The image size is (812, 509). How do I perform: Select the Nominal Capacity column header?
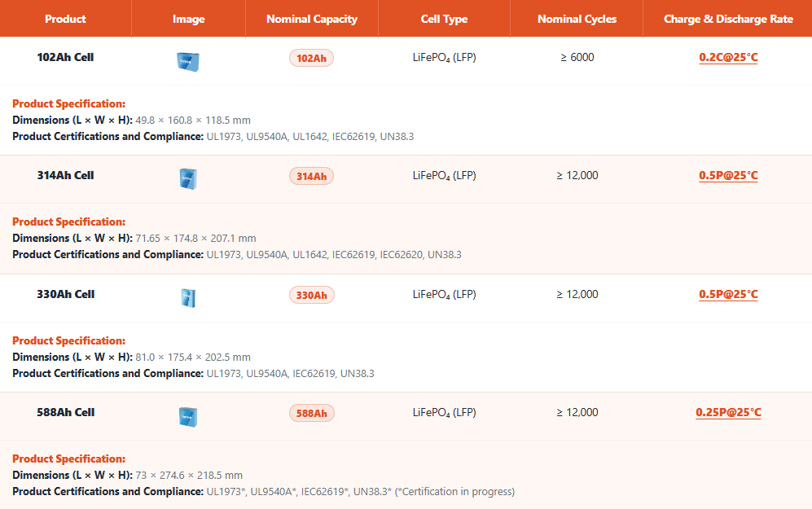pos(312,19)
